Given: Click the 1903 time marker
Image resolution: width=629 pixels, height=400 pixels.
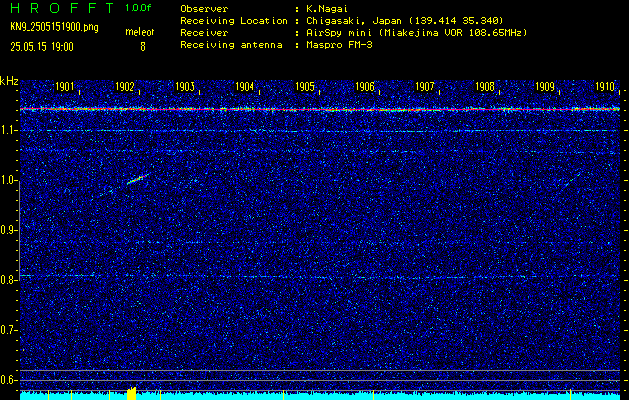Looking at the screenshot, I should (x=185, y=87).
